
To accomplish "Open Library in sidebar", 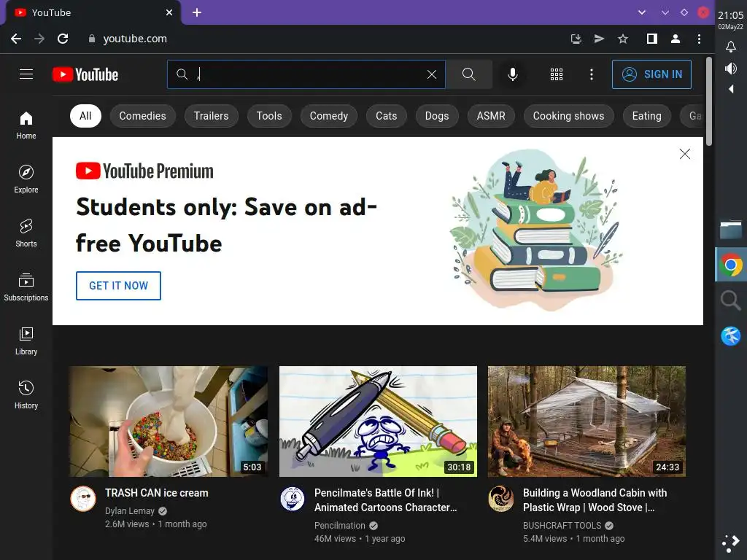I will pyautogui.click(x=26, y=341).
